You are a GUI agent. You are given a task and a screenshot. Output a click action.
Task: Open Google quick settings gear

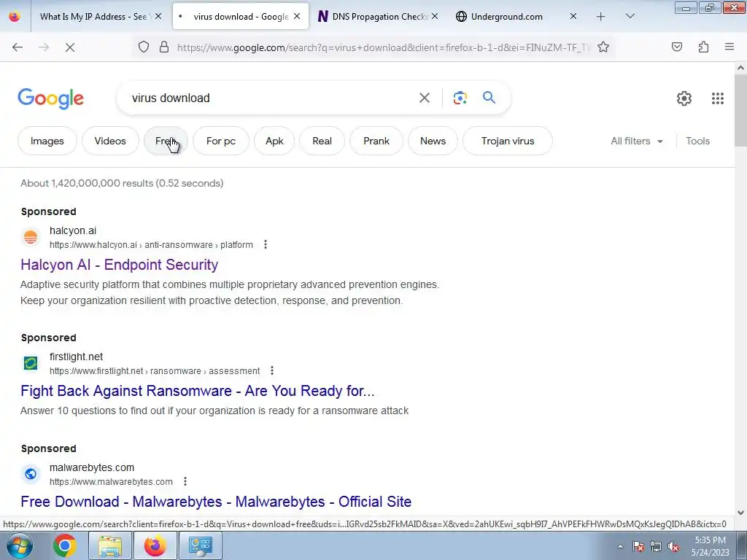[684, 98]
